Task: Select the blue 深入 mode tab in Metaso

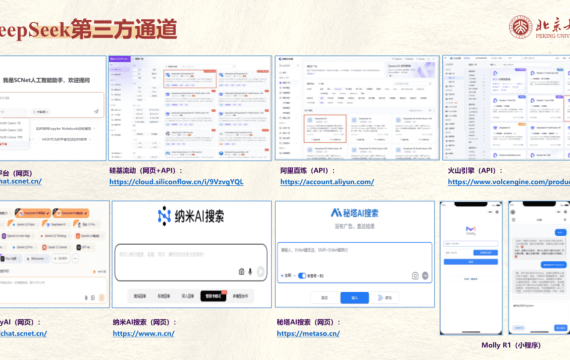Action: coord(354,298)
